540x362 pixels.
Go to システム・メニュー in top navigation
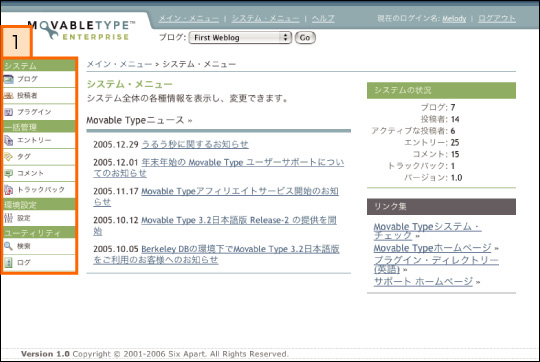tap(266, 19)
